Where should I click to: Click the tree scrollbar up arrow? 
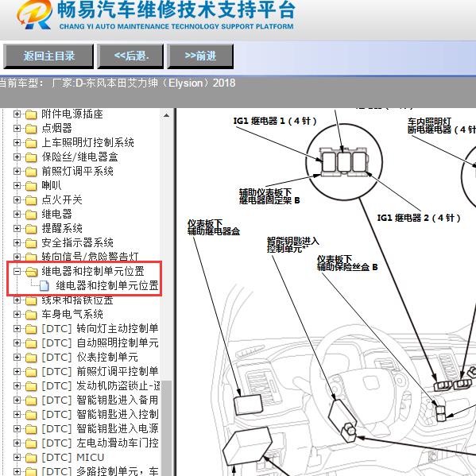(x=166, y=115)
